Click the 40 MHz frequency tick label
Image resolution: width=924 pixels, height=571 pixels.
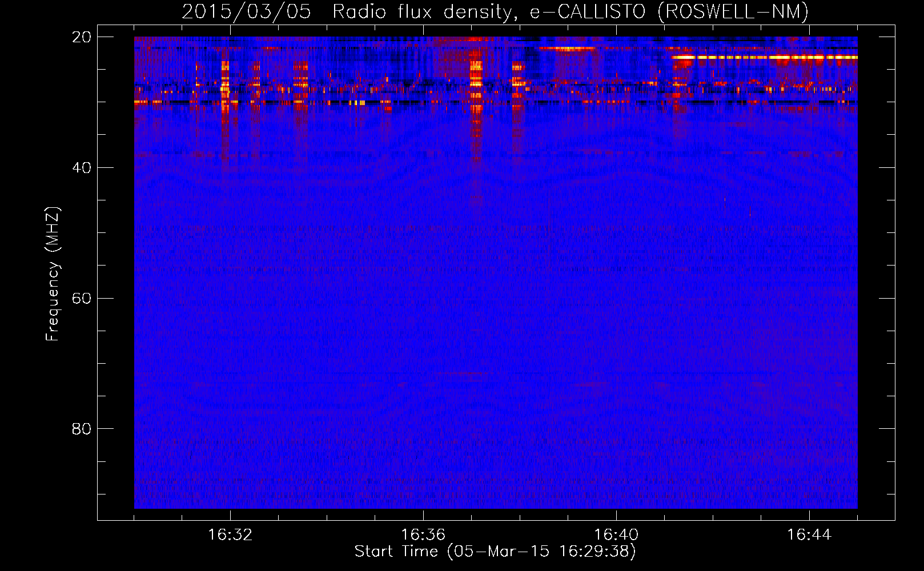82,168
